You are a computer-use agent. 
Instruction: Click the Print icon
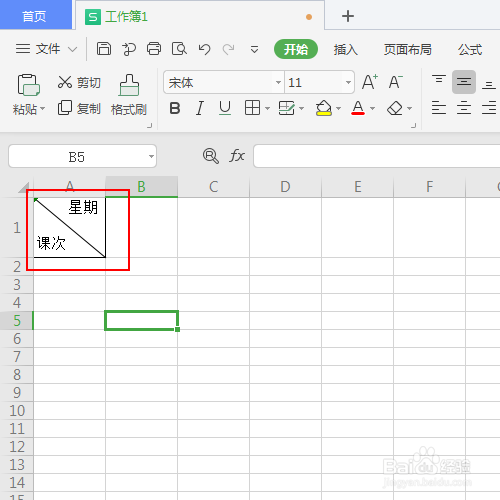pyautogui.click(x=154, y=49)
